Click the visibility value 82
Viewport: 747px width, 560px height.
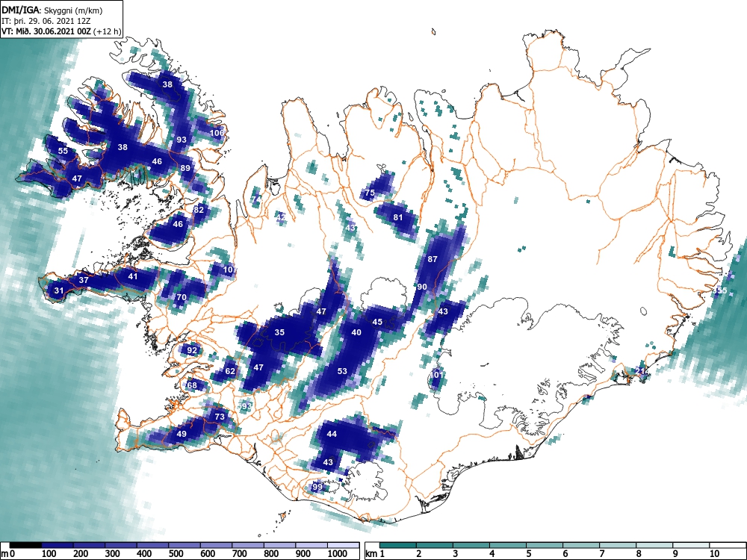coord(199,210)
